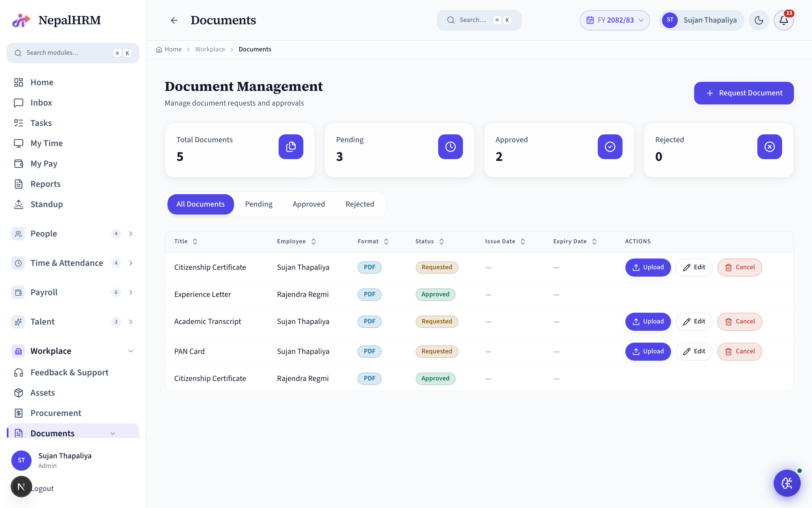Viewport: 812px width, 508px height.
Task: Click the home icon in the breadcrumb
Action: click(x=159, y=49)
